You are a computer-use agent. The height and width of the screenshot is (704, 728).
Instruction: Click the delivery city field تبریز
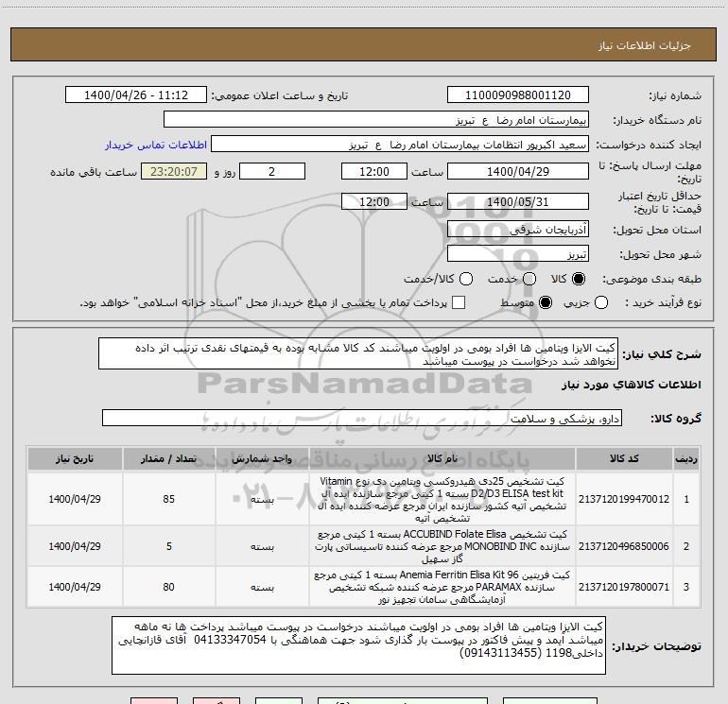click(x=518, y=254)
